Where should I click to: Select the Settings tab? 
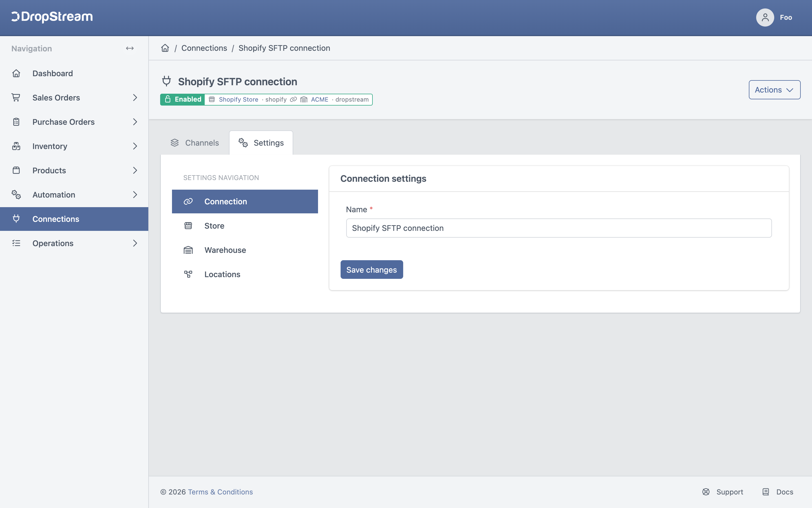pos(261,143)
